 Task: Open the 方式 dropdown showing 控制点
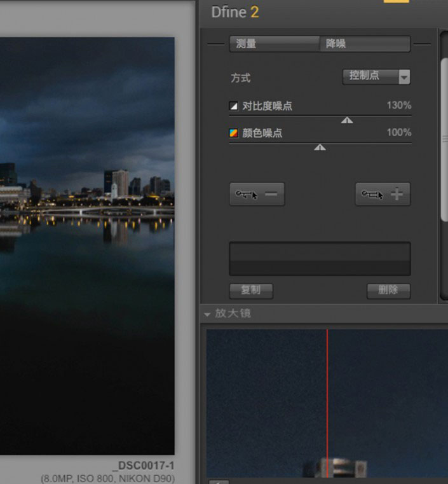[x=376, y=76]
